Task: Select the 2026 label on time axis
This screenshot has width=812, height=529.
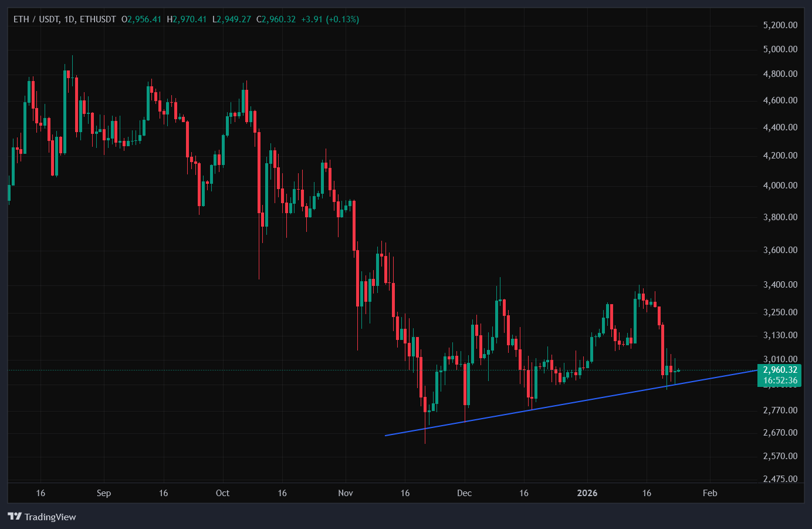Action: pyautogui.click(x=587, y=493)
